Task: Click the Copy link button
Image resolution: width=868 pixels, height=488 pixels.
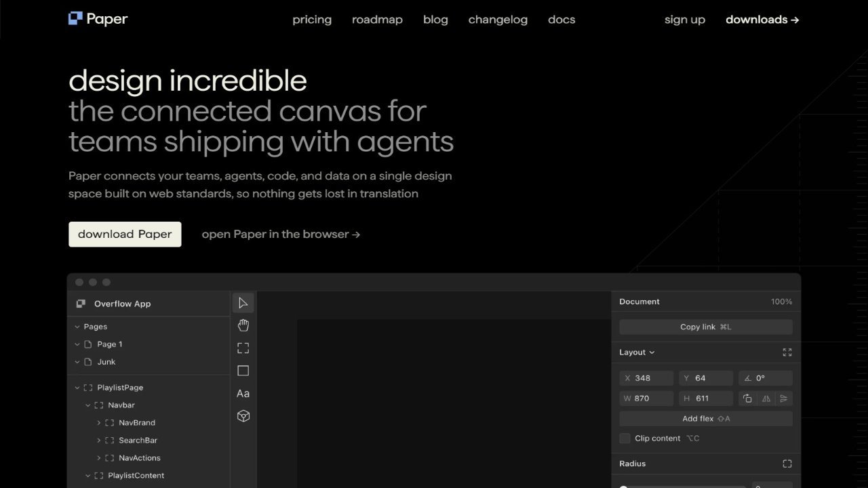Action: point(706,327)
